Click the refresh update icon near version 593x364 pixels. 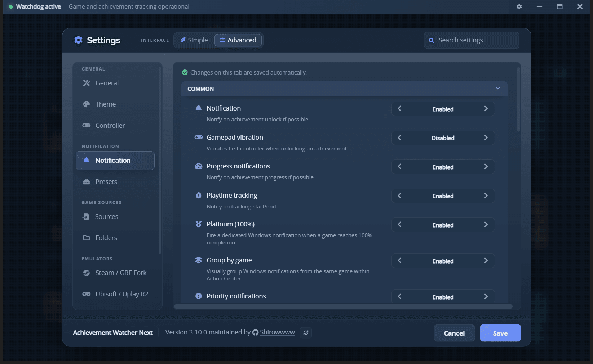point(306,333)
